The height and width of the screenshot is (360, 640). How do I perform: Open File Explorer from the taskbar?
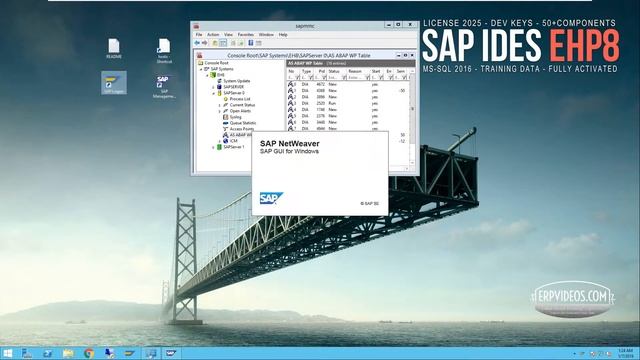[x=68, y=353]
